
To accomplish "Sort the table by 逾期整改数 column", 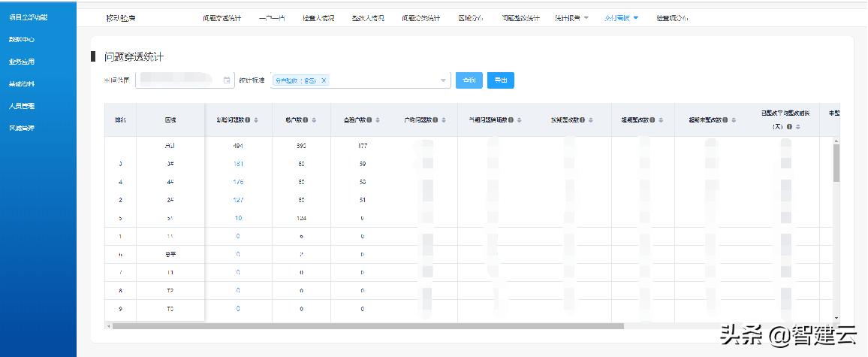I will click(x=661, y=120).
